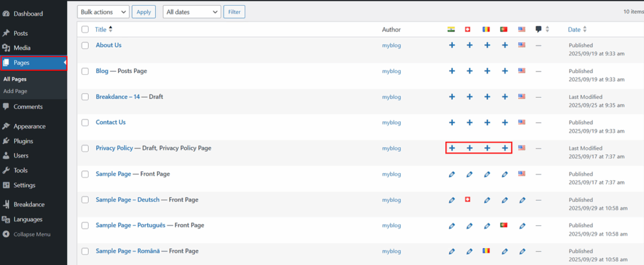
Task: Click Add Page submenu item
Action: 16,91
